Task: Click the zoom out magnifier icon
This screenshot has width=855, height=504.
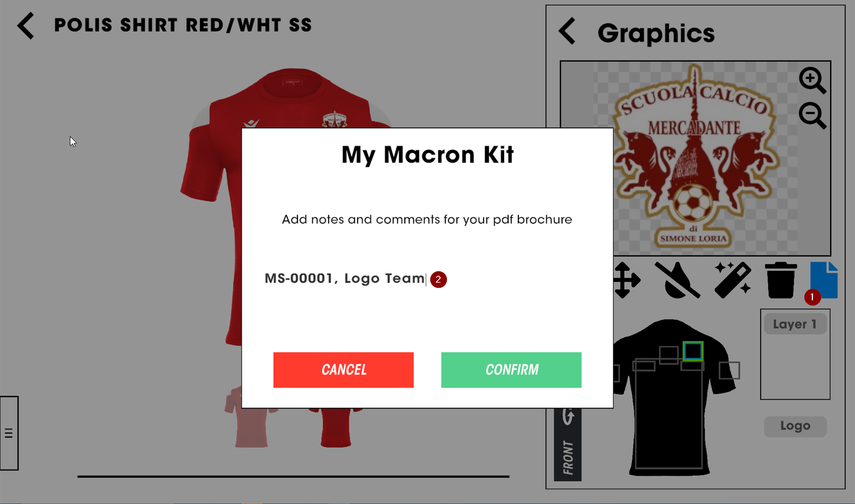Action: point(812,116)
